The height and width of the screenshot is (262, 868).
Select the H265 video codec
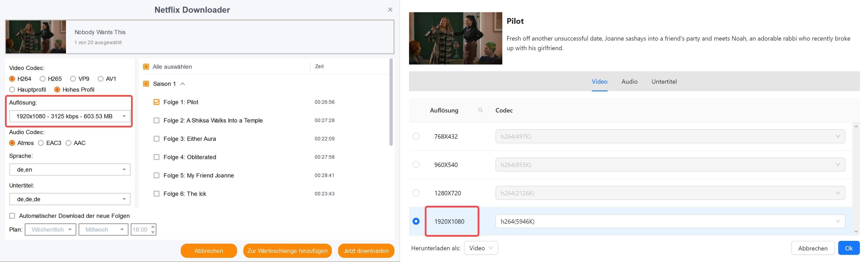(43, 78)
